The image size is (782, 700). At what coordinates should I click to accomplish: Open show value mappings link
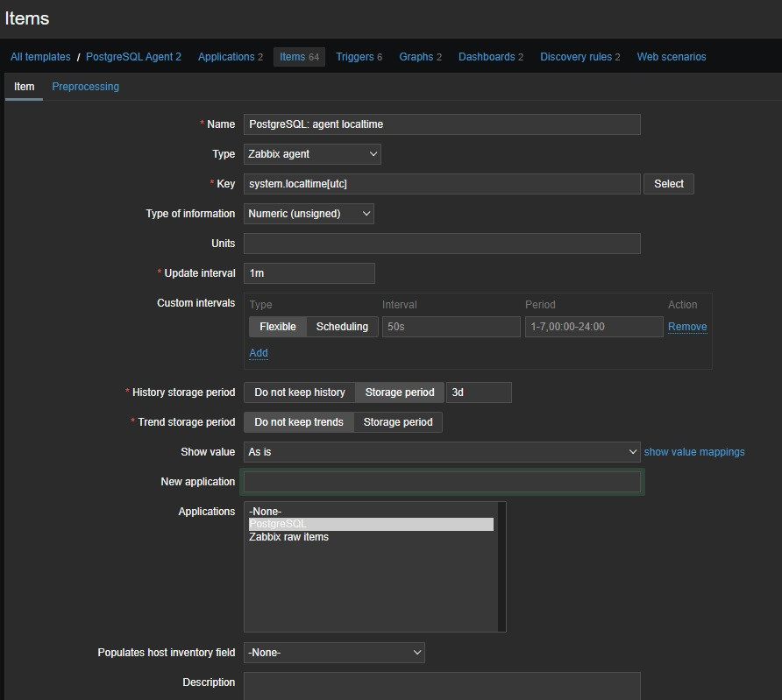pyautogui.click(x=694, y=452)
